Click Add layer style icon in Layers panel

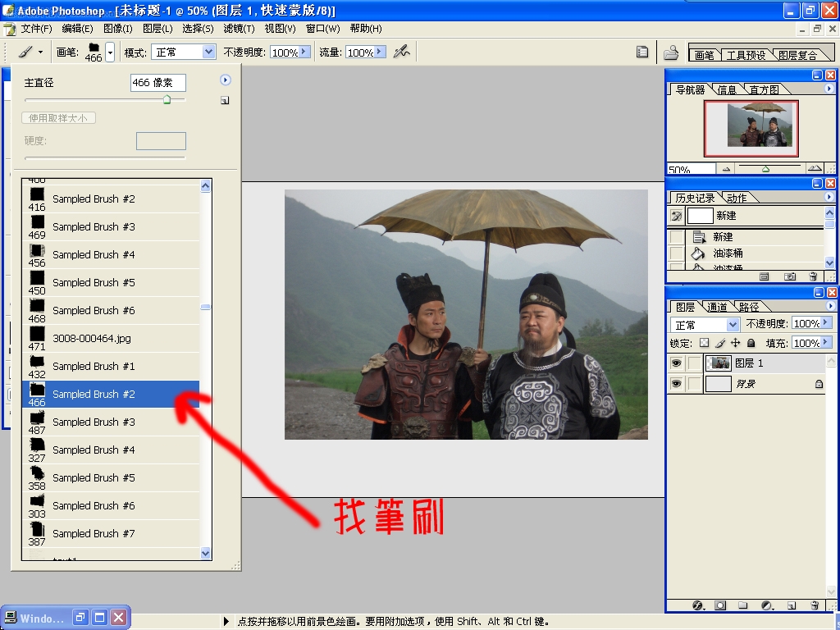(697, 605)
